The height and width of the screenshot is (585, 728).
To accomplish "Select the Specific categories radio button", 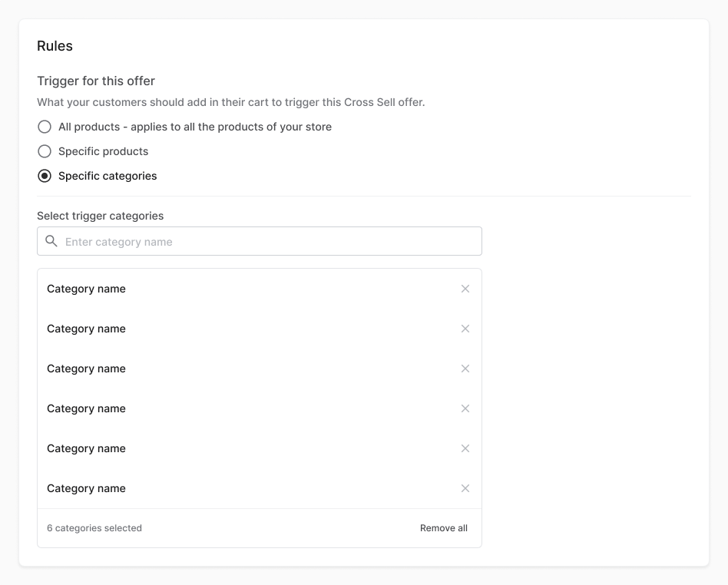I will tap(45, 176).
